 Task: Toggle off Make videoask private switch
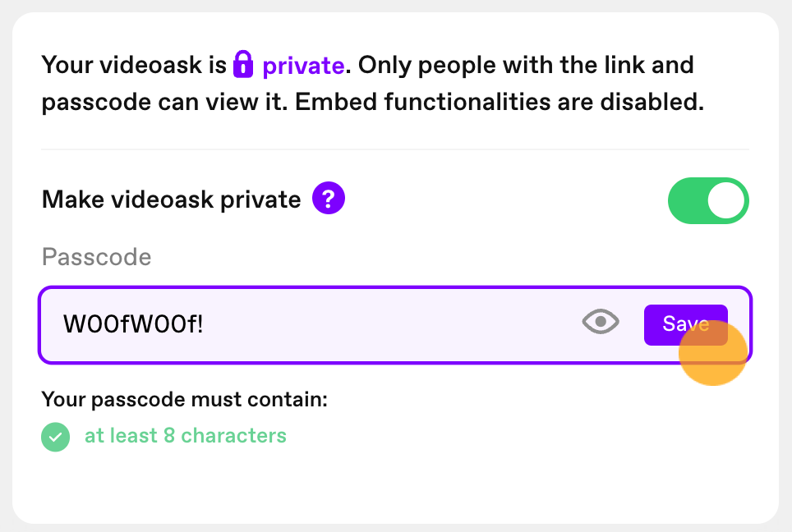708,200
